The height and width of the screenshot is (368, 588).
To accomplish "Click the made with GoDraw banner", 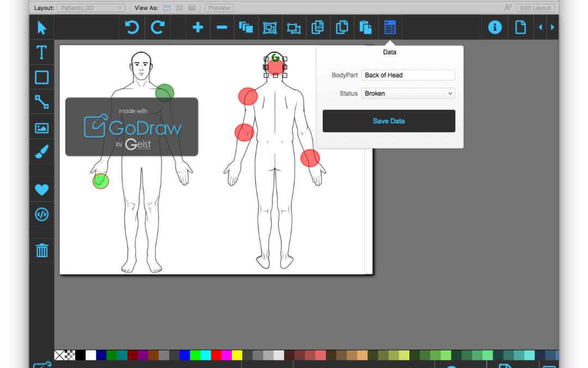I will point(132,127).
